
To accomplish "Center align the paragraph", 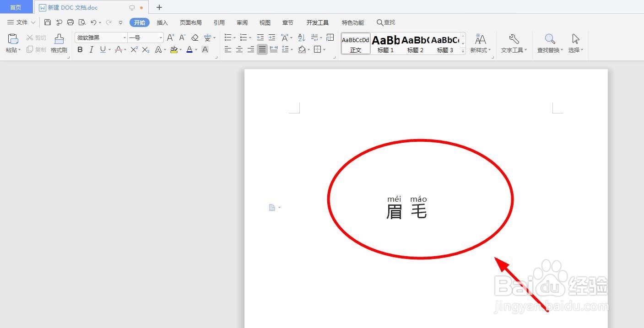I will pos(239,49).
